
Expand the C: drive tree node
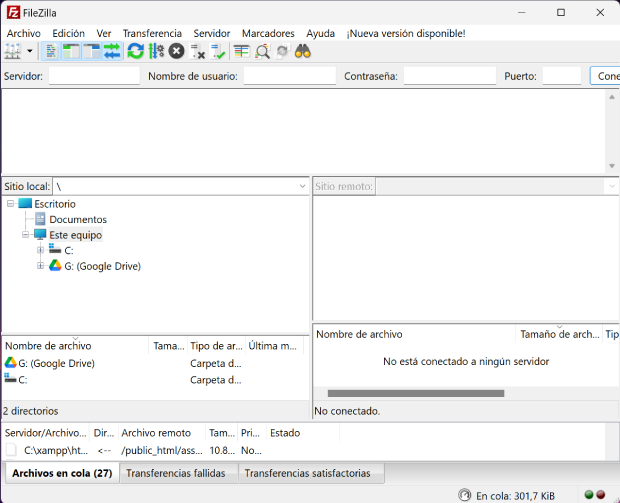coord(40,250)
